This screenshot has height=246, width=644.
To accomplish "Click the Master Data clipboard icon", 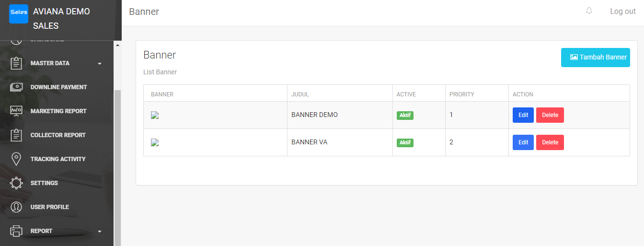I will 16,63.
